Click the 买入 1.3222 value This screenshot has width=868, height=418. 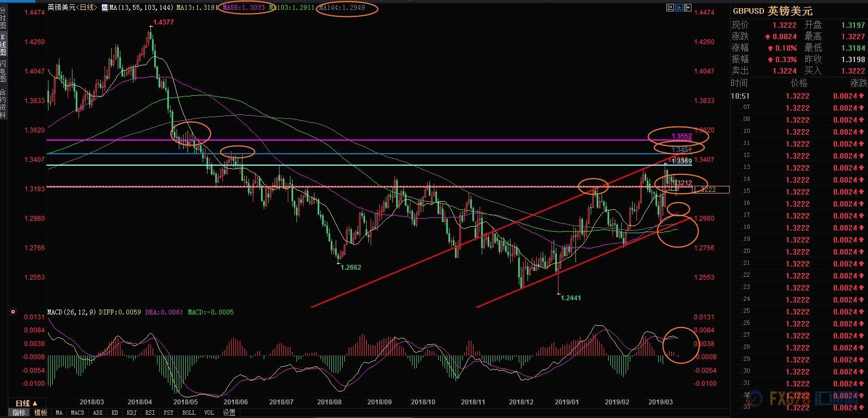point(853,71)
